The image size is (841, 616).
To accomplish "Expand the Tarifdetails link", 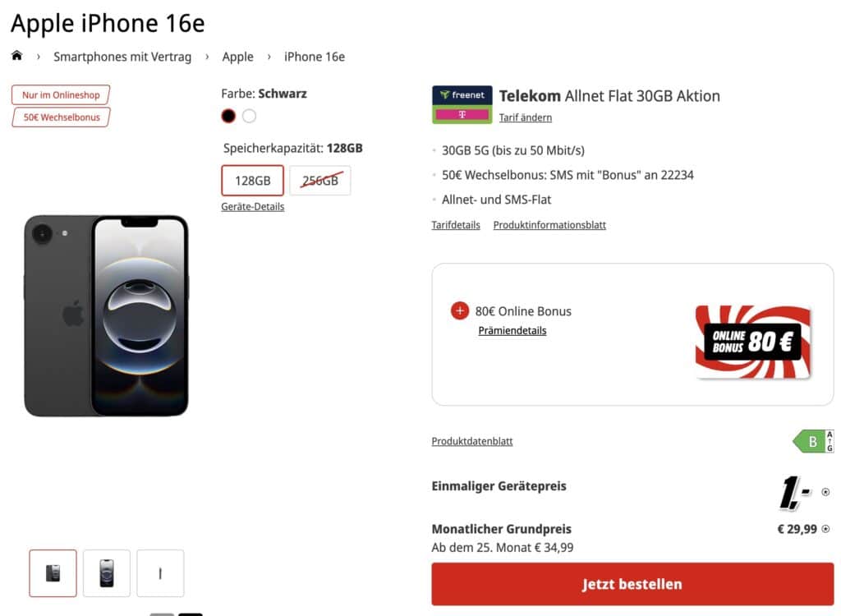I will (456, 225).
